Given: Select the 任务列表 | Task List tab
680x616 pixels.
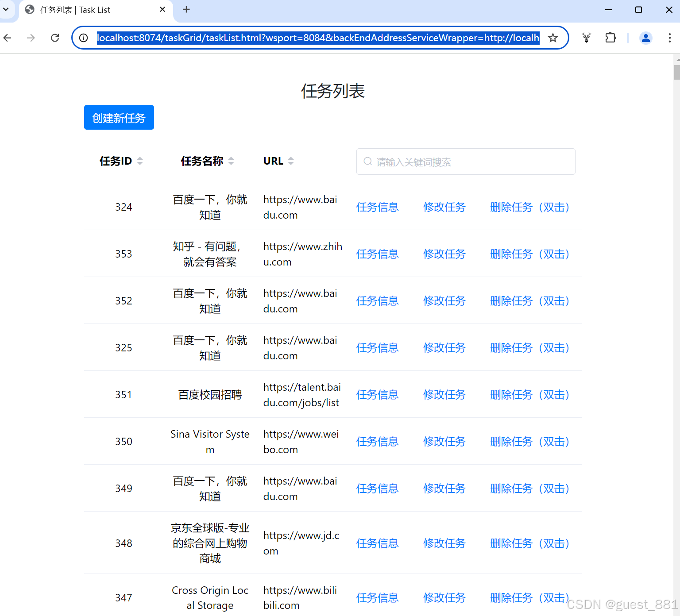Looking at the screenshot, I should click(95, 10).
